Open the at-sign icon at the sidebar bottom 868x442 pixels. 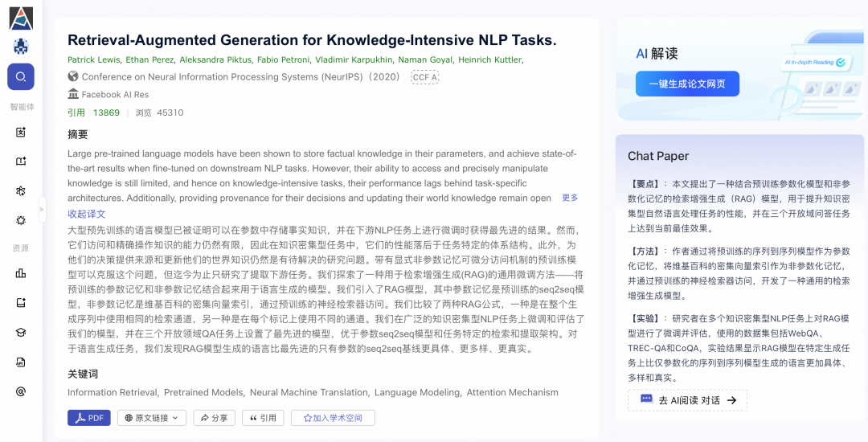21,391
